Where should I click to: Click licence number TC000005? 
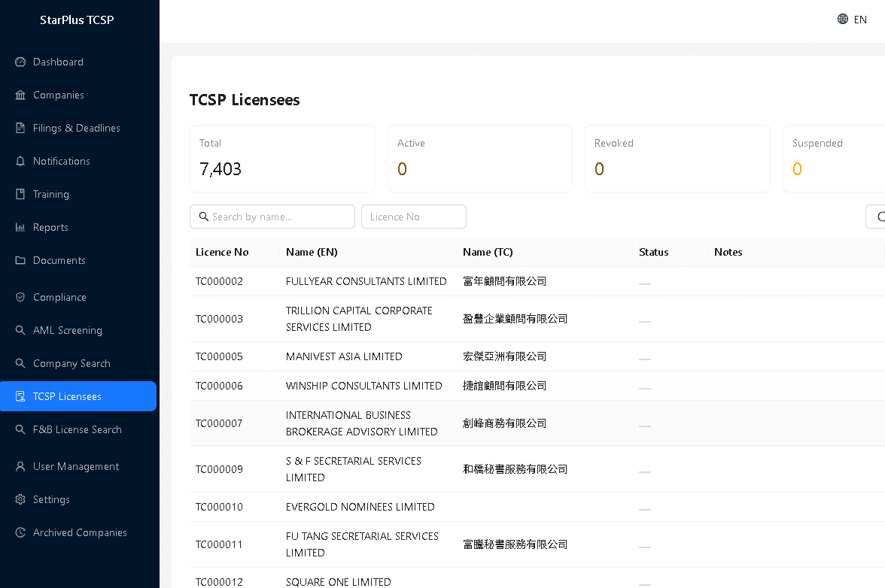coord(219,356)
